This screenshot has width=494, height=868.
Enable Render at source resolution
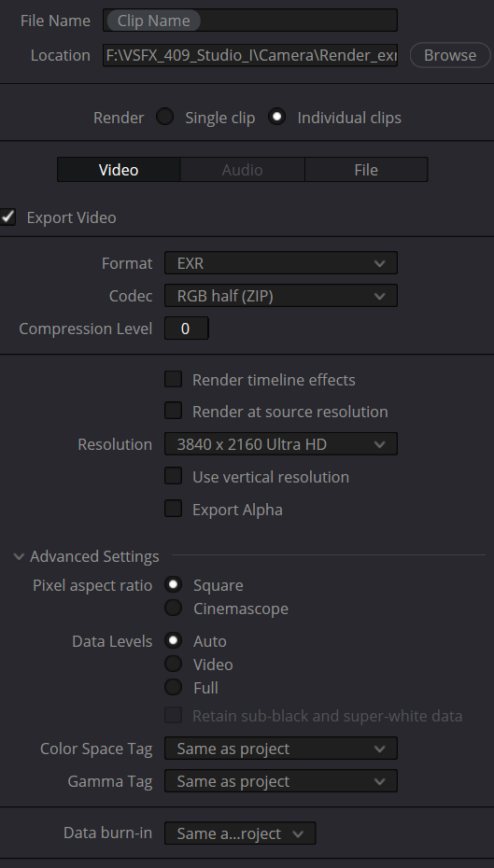(174, 412)
